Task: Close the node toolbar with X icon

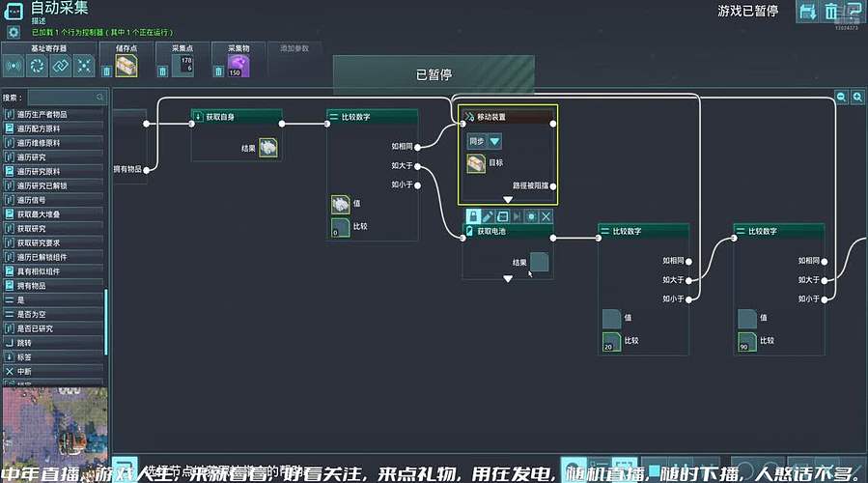Action: pyautogui.click(x=546, y=216)
